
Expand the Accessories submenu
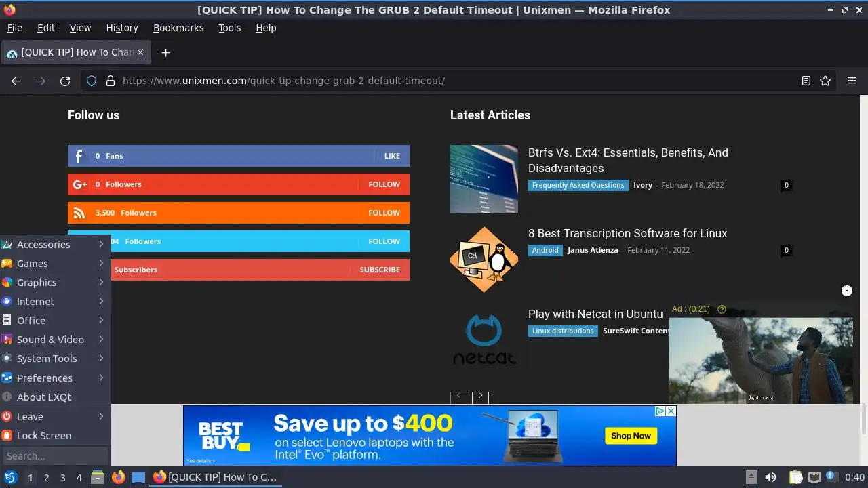pos(55,245)
